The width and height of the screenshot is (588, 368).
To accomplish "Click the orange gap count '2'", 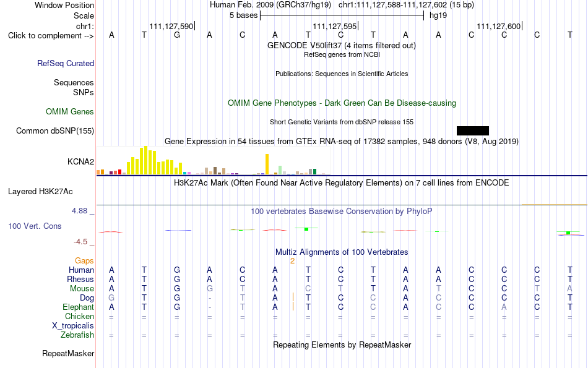I will [x=292, y=261].
